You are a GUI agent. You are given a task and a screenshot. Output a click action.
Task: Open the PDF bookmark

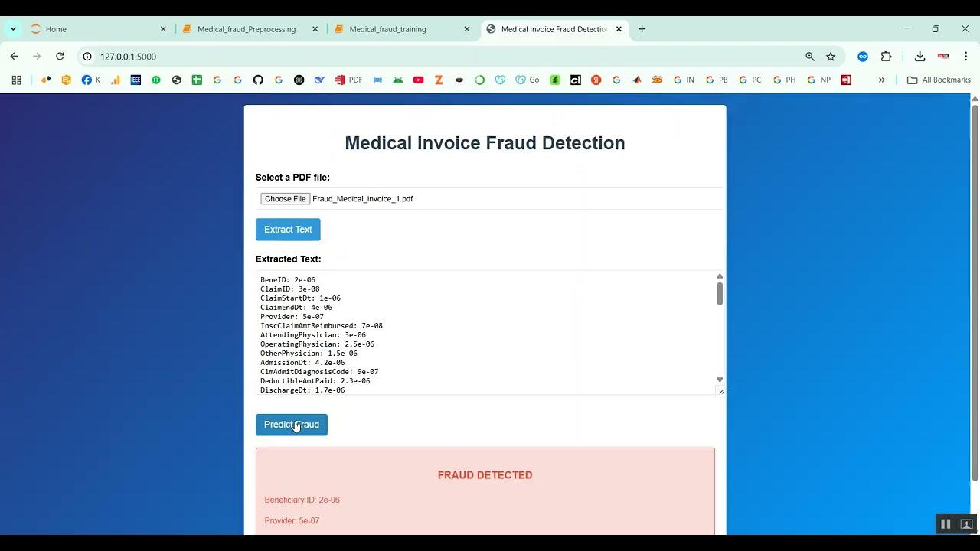point(348,80)
